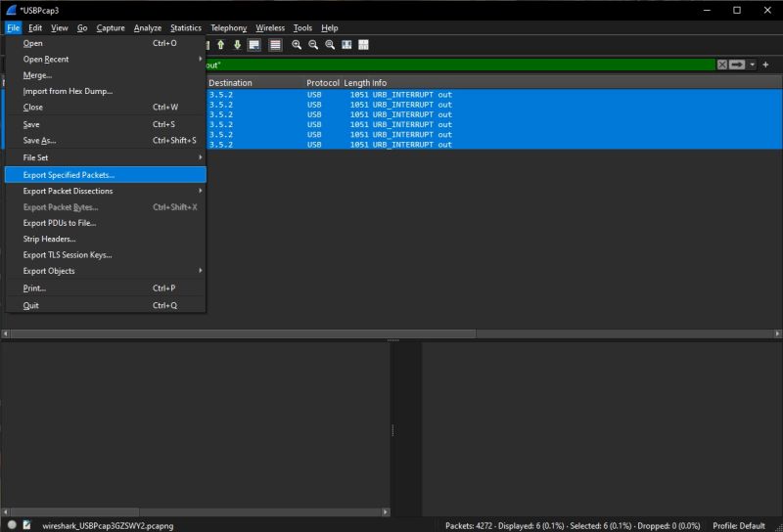Choose Quit from the File menu
This screenshot has height=532, width=783.
(106, 305)
